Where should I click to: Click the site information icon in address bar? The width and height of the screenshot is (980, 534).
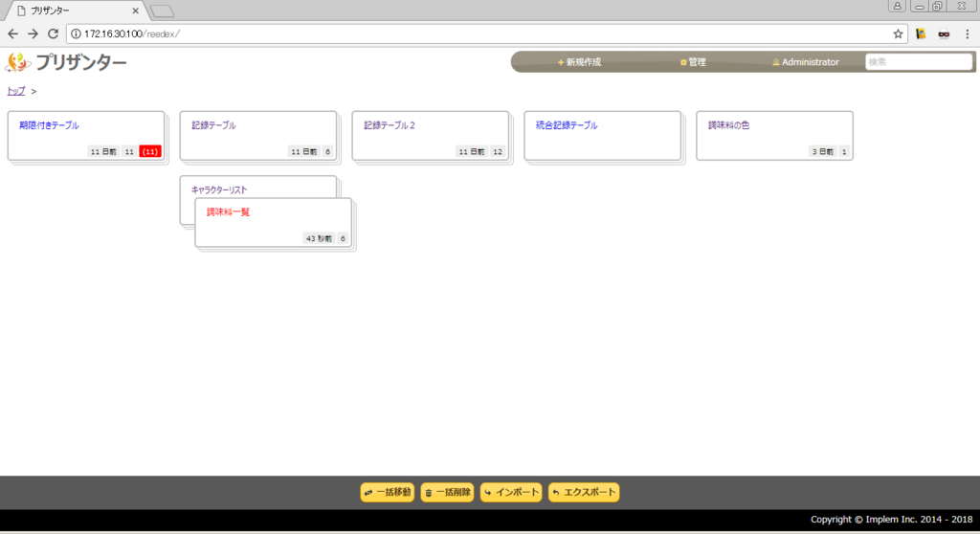pyautogui.click(x=76, y=33)
